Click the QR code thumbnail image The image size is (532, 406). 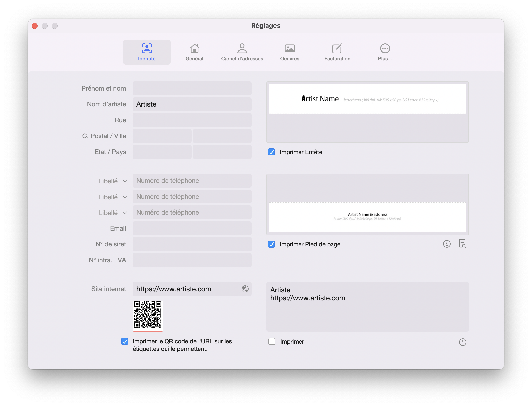click(148, 316)
